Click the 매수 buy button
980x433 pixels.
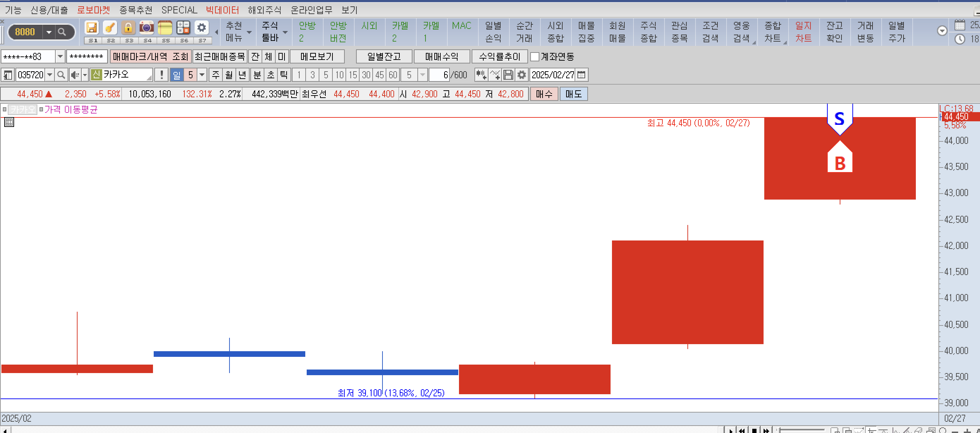click(544, 94)
